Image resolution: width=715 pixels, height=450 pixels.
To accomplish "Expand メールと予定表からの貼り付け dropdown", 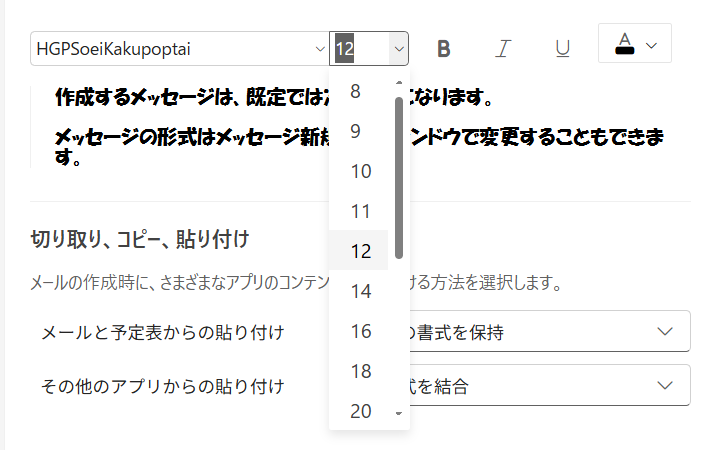I will coord(664,332).
